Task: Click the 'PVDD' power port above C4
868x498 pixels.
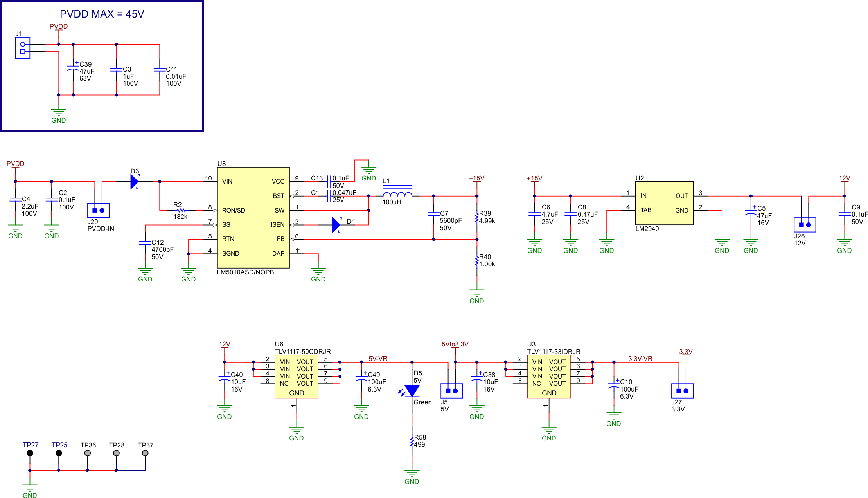Action: click(15, 164)
